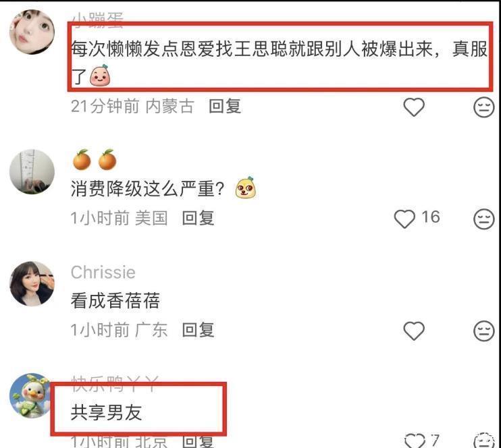Viewport: 501px width, 448px height.
Task: Like Chrissie's 看成香蓓蓓 comment
Action: [x=414, y=331]
